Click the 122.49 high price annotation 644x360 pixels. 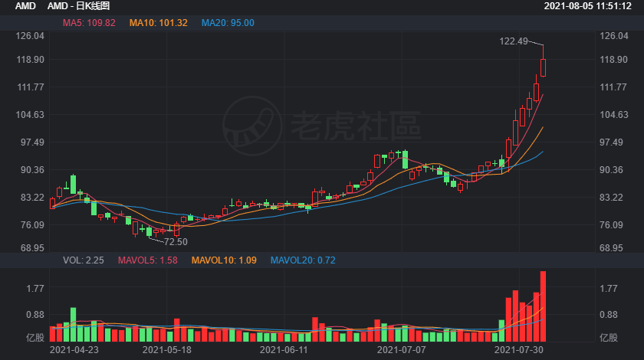(x=514, y=41)
